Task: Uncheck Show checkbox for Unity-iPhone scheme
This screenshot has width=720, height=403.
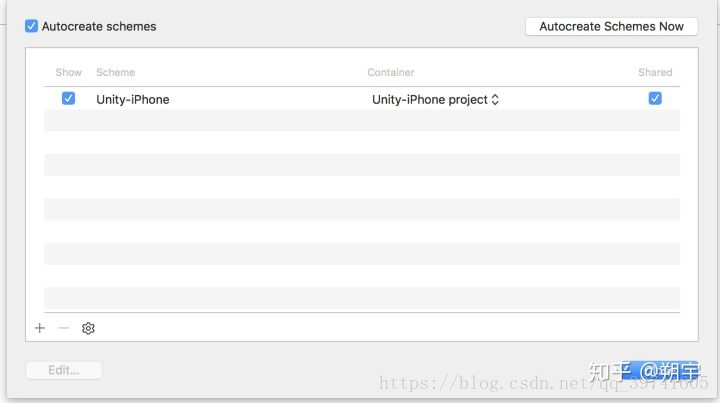Action: [68, 98]
